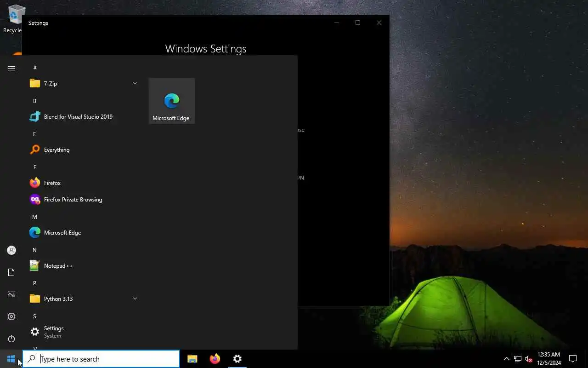
Task: Click the muted volume tray icon
Action: [x=529, y=359]
